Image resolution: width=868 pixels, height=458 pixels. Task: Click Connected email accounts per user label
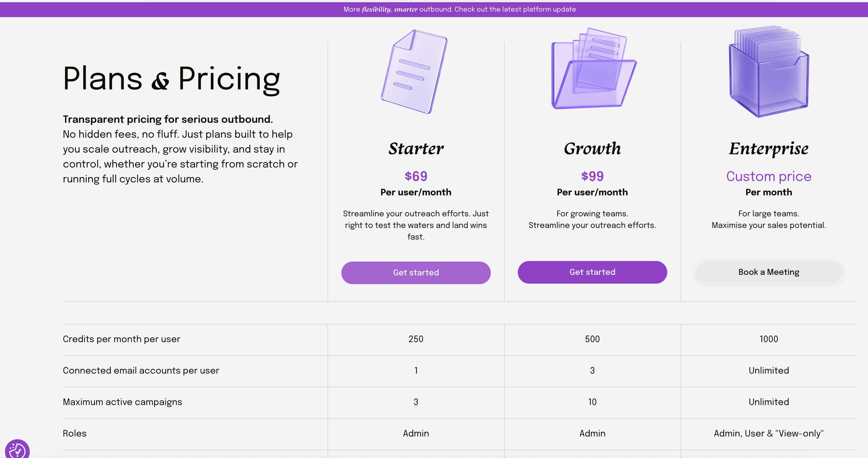click(x=141, y=370)
